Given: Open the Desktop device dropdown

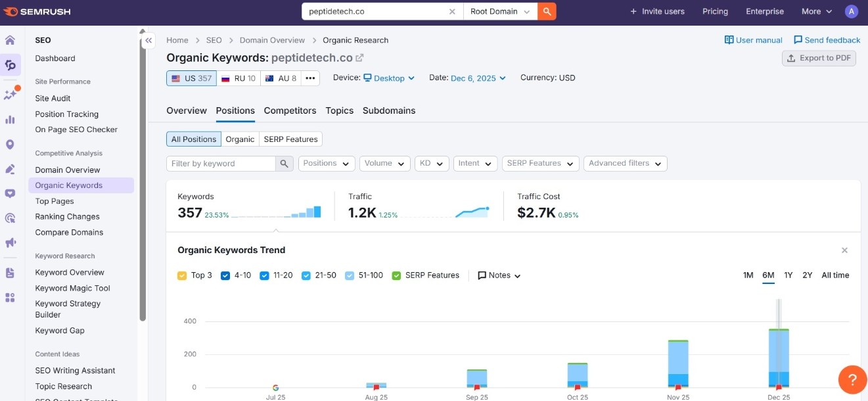Looking at the screenshot, I should (x=389, y=78).
